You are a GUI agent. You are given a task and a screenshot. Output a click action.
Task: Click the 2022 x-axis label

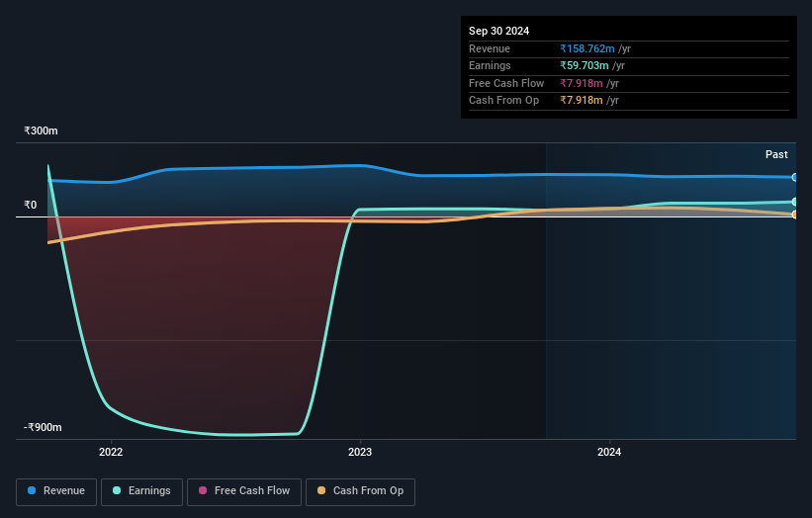click(x=111, y=453)
